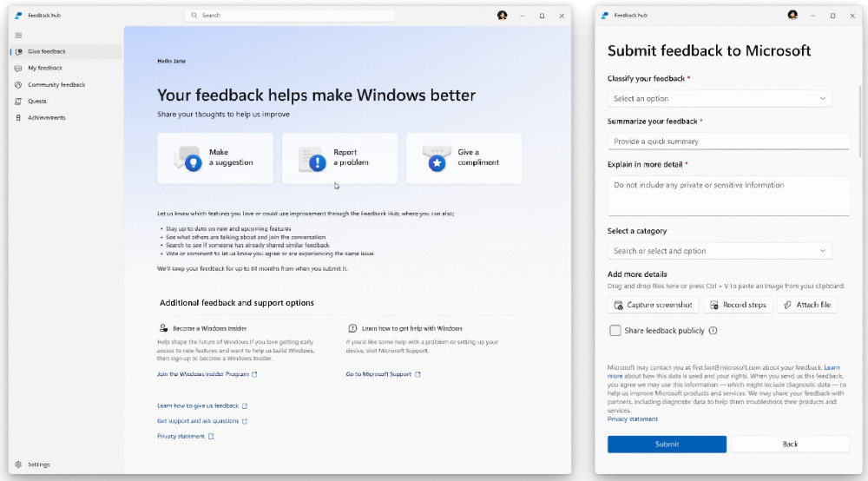
Task: Open Community feedback in sidebar
Action: click(x=56, y=84)
